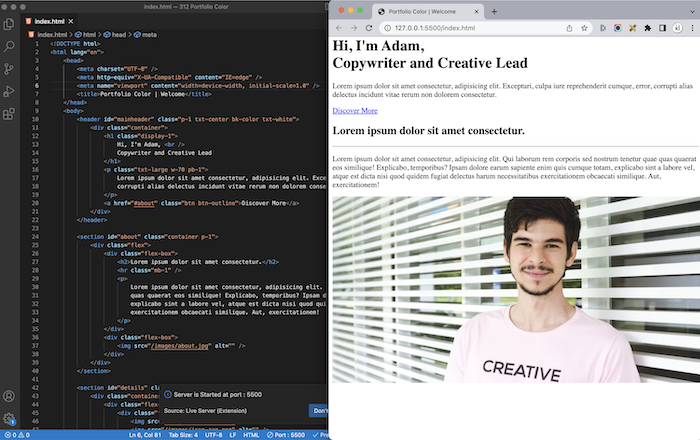Click the site info icon in the address bar
Screen dimensions: 700x440
point(387,28)
